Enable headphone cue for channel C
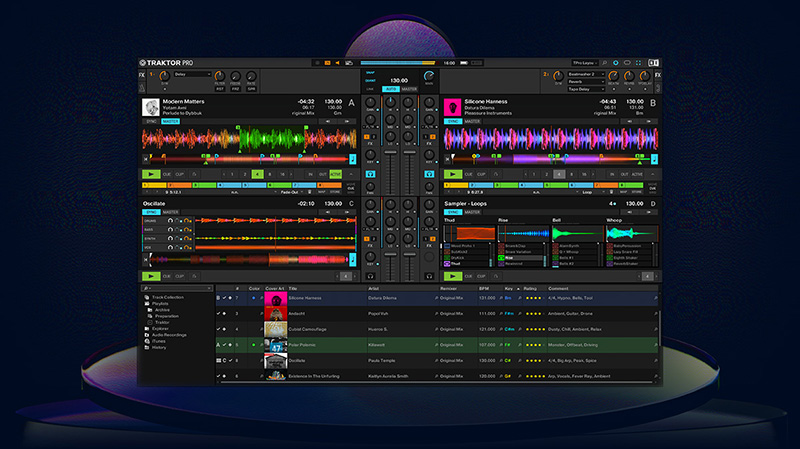The width and height of the screenshot is (800, 449). point(370,277)
